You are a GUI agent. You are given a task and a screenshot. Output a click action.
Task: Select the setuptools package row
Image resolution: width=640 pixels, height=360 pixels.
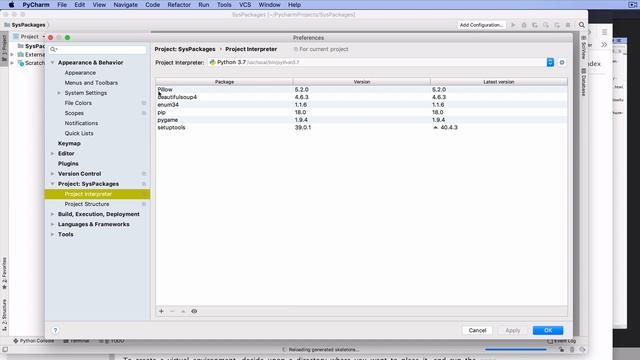[x=361, y=128]
